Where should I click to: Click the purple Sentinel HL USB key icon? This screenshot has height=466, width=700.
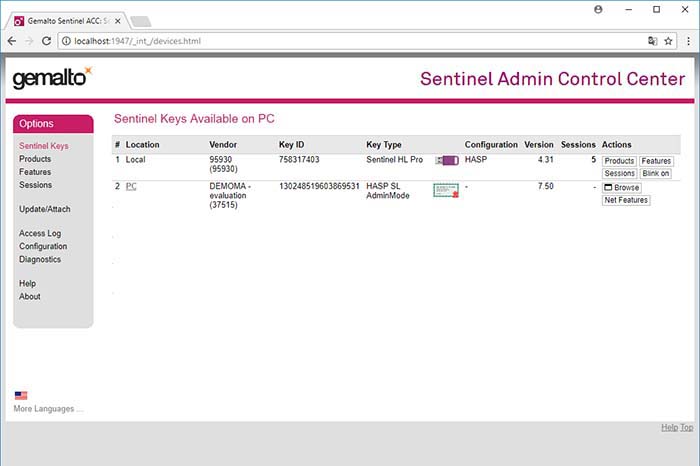tap(447, 161)
